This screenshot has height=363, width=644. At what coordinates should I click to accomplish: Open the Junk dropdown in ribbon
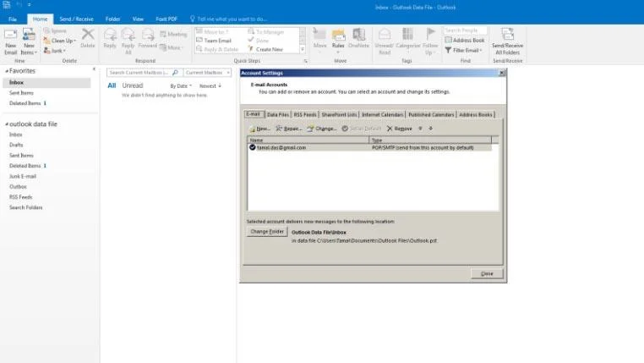(55, 51)
